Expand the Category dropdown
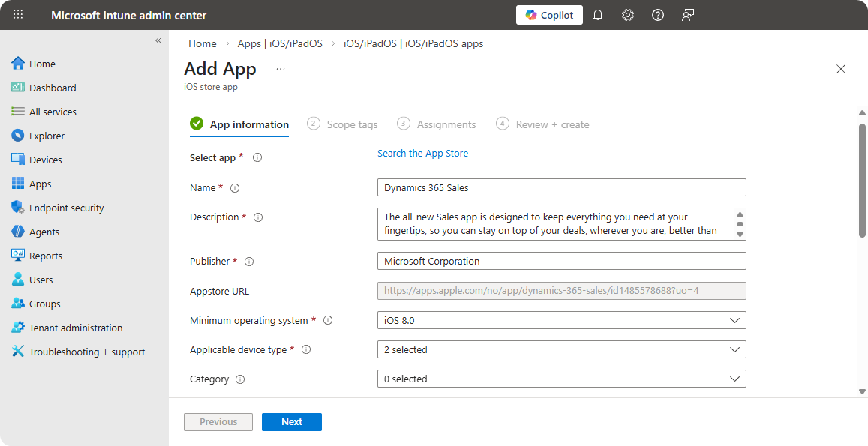Screen dimensions: 868x446 pyautogui.click(x=561, y=379)
